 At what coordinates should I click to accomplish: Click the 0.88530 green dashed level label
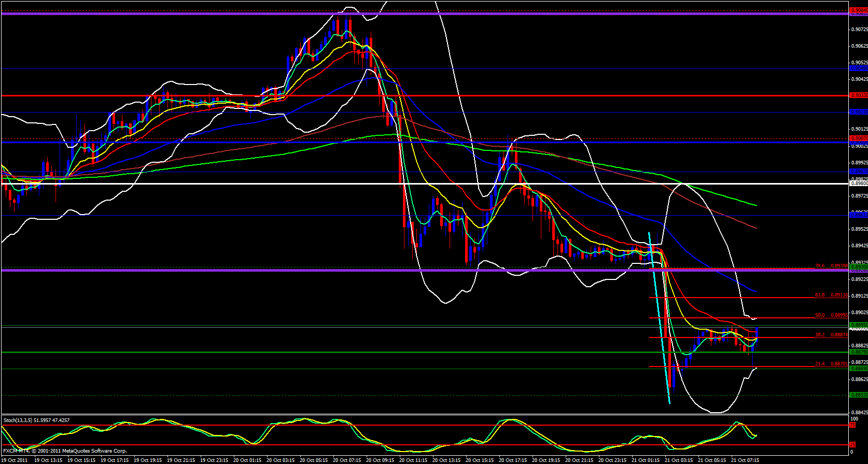pyautogui.click(x=858, y=395)
